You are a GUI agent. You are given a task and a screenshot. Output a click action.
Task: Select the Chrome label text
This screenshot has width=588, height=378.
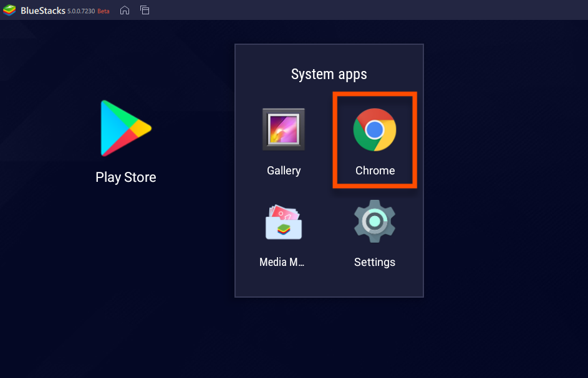pyautogui.click(x=374, y=170)
